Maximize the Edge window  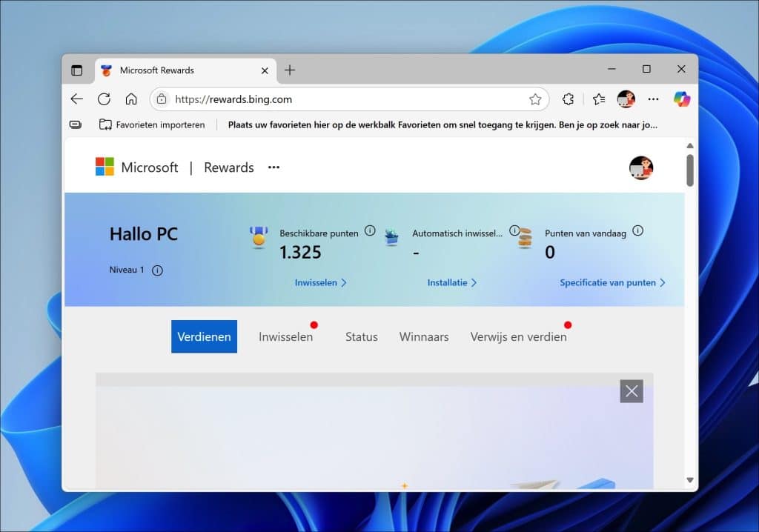coord(646,69)
